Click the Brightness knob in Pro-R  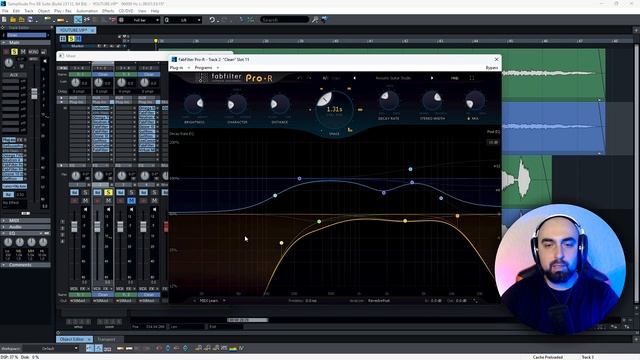click(x=194, y=104)
